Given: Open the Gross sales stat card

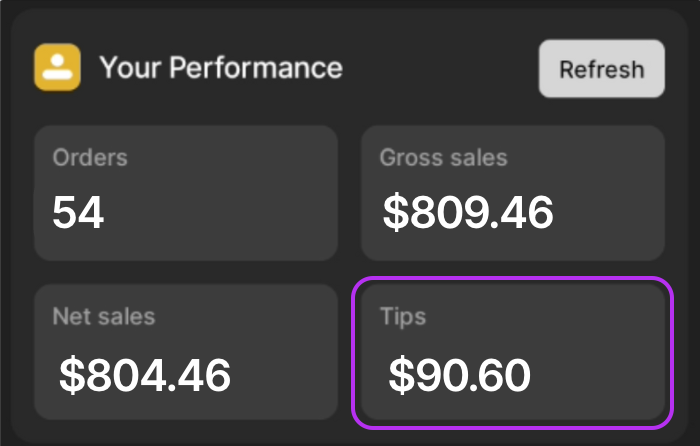Looking at the screenshot, I should tap(513, 193).
